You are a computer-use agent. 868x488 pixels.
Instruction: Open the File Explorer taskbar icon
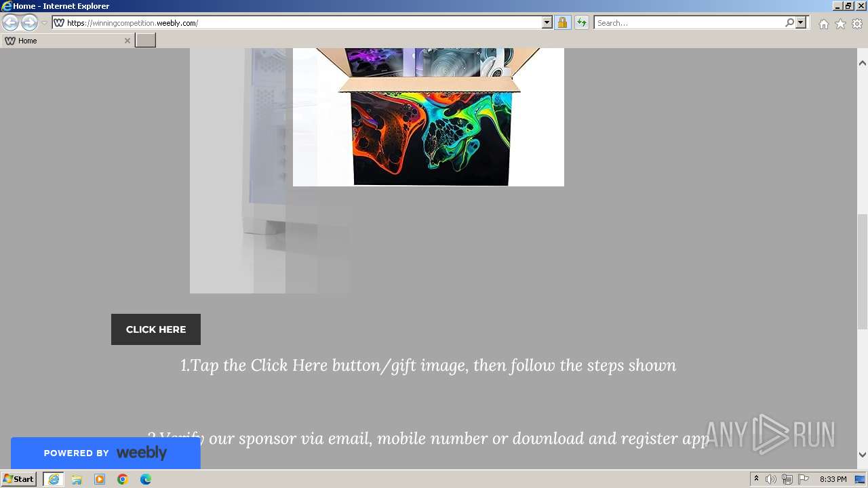77,479
